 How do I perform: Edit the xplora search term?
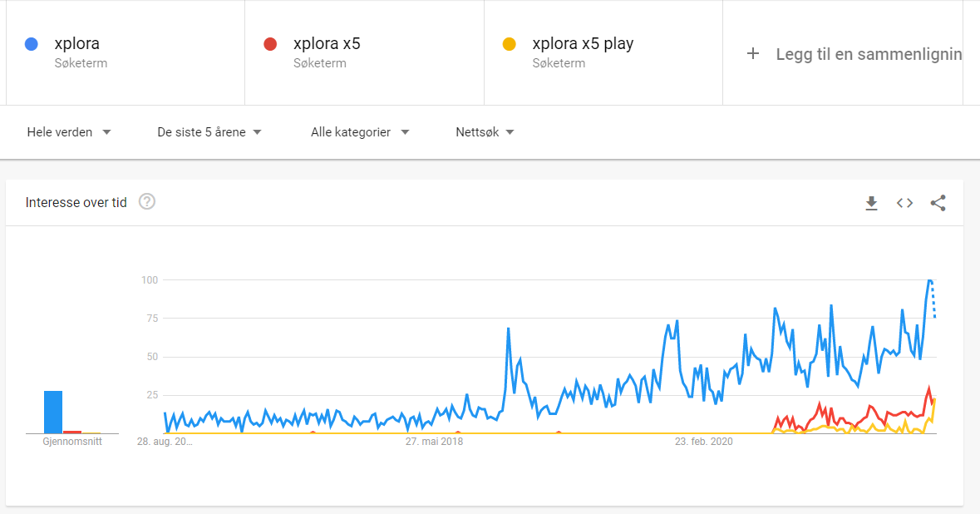coord(76,44)
